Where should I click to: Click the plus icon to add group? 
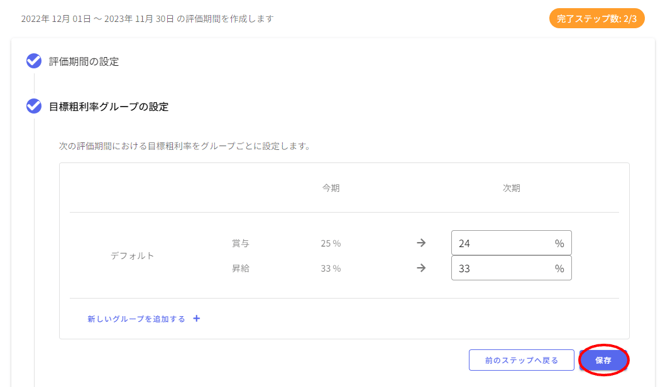[197, 318]
